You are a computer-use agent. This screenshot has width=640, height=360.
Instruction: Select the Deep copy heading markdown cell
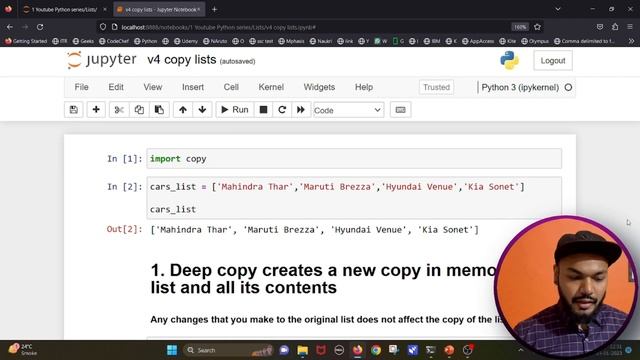pyautogui.click(x=322, y=279)
